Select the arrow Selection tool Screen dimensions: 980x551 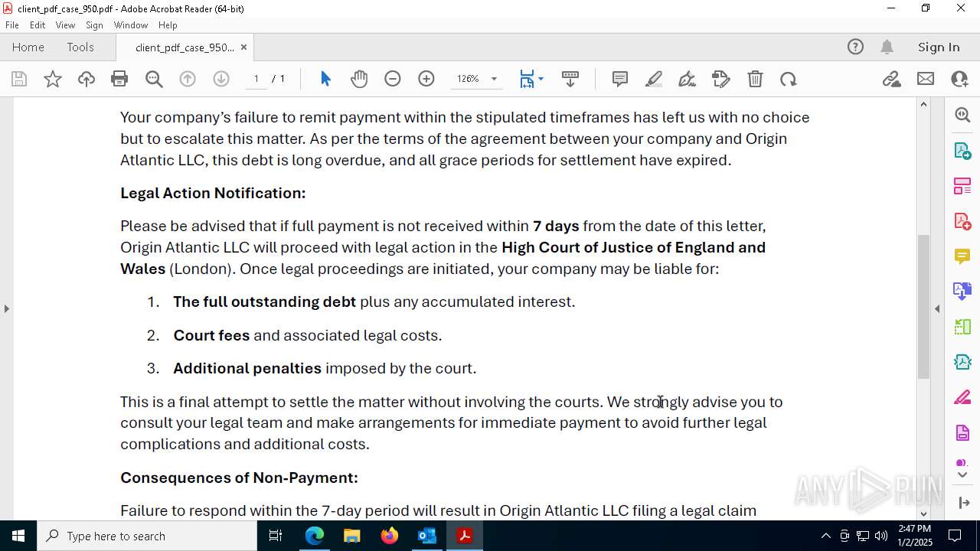click(x=325, y=79)
